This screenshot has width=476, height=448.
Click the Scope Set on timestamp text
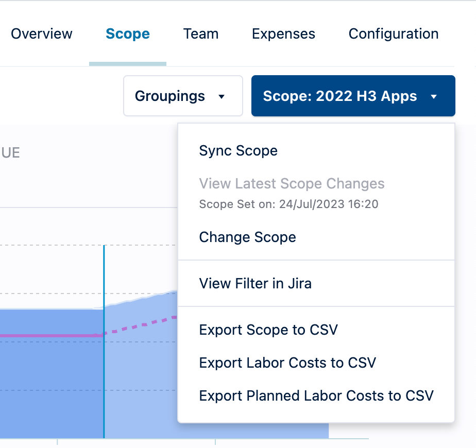[288, 204]
